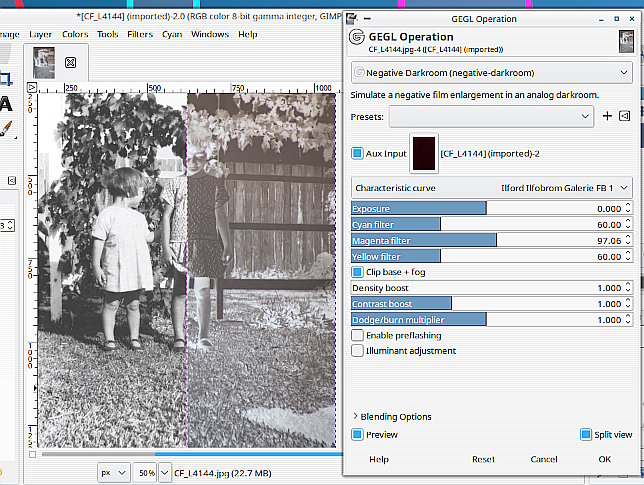
Task: Select the Text tool in toolbox
Action: pyautogui.click(x=5, y=104)
